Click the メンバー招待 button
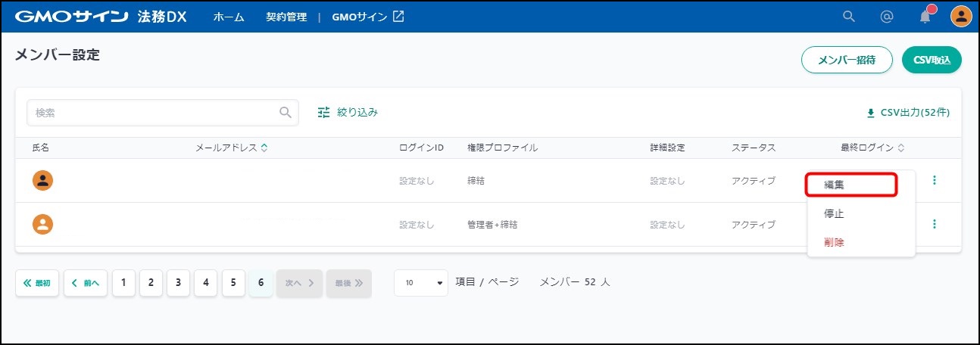Screen dimensions: 980x345 847,61
